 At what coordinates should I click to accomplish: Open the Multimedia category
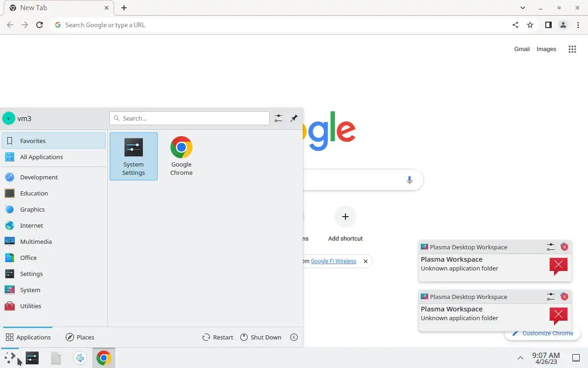tap(54, 241)
